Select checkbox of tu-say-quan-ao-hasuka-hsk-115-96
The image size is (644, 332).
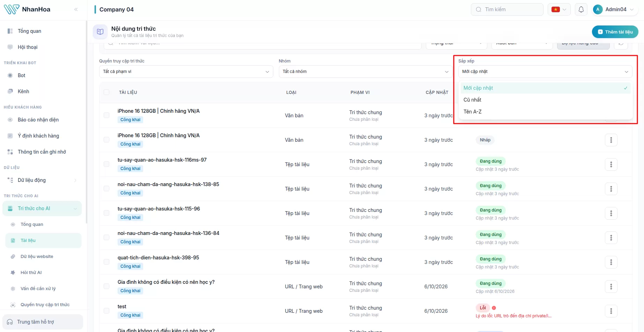pyautogui.click(x=106, y=213)
